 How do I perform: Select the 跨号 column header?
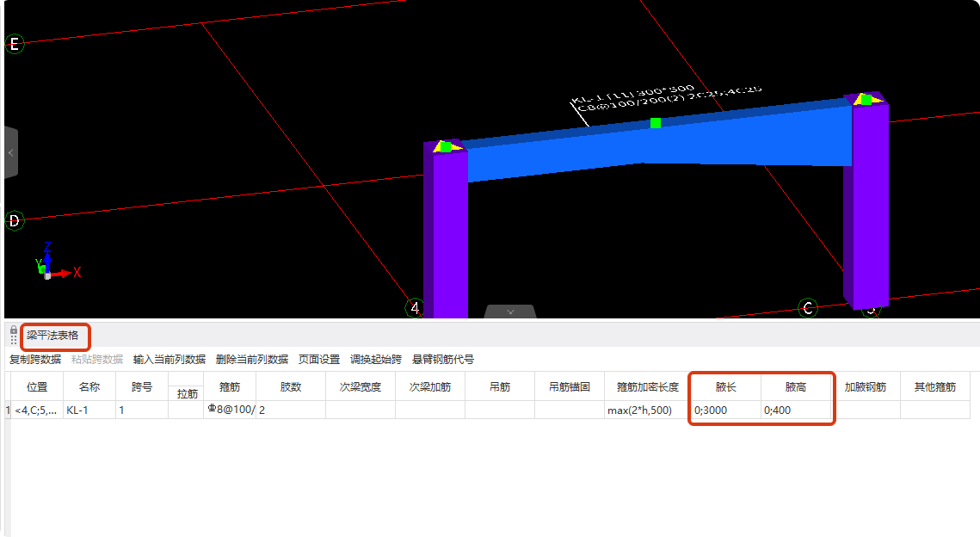pyautogui.click(x=142, y=387)
